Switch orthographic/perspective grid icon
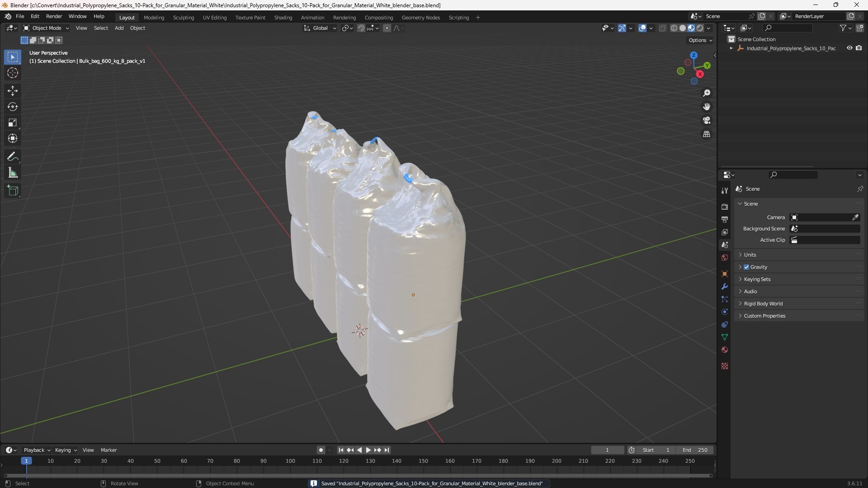Viewport: 868px width, 488px height. [x=707, y=134]
